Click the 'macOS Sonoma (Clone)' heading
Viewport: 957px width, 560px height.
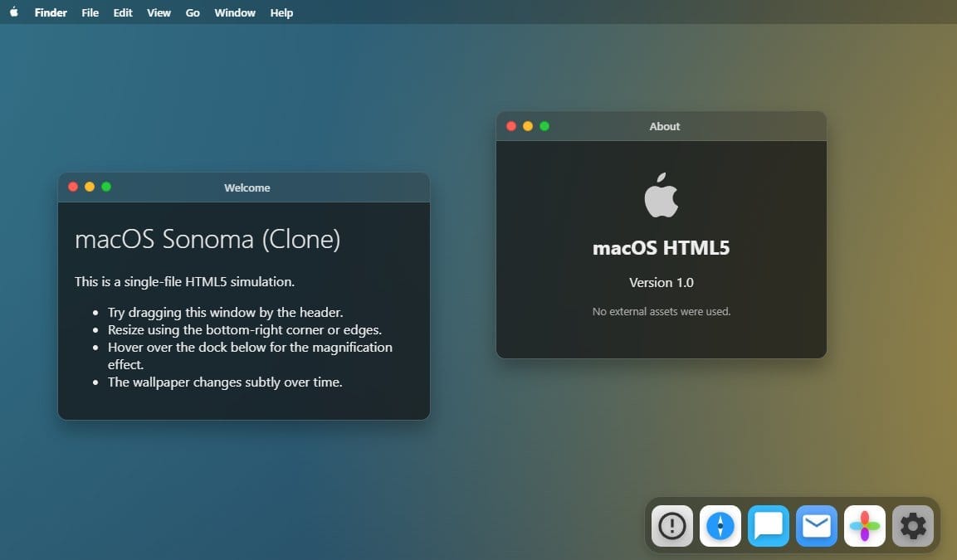[x=208, y=239]
